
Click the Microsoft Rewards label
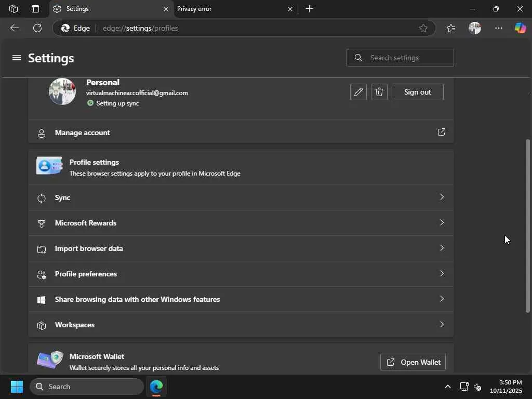tap(86, 223)
